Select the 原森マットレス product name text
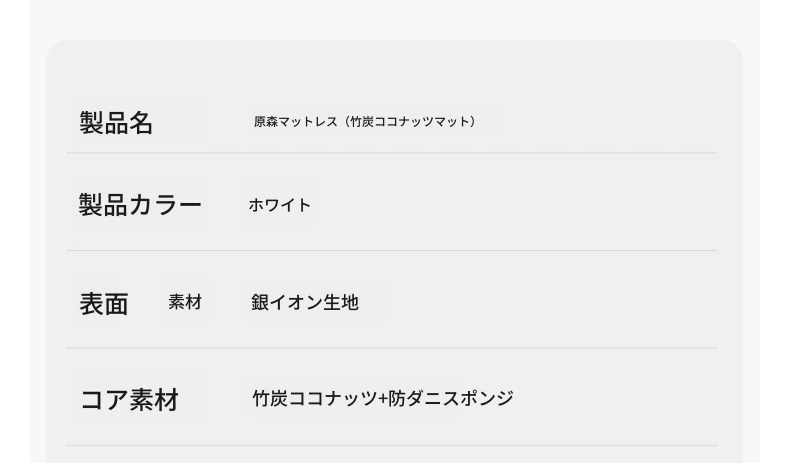 [365, 122]
